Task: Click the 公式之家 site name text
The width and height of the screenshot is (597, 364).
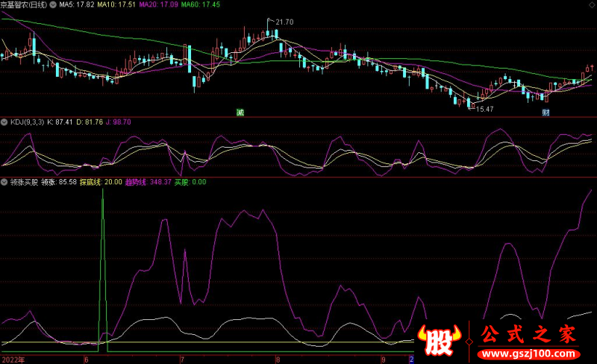Action: [525, 333]
